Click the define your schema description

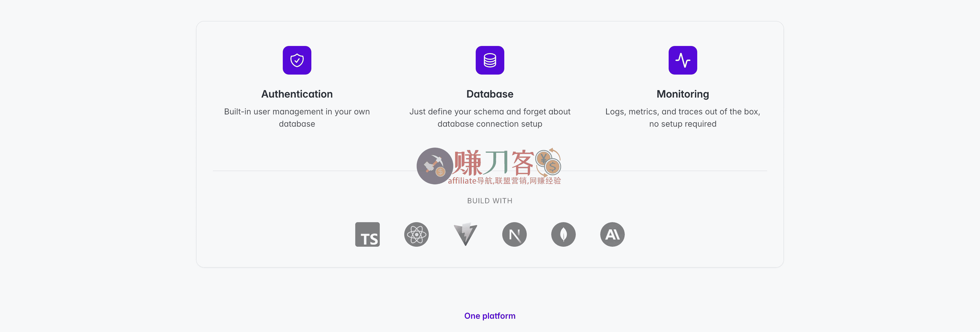point(490,118)
